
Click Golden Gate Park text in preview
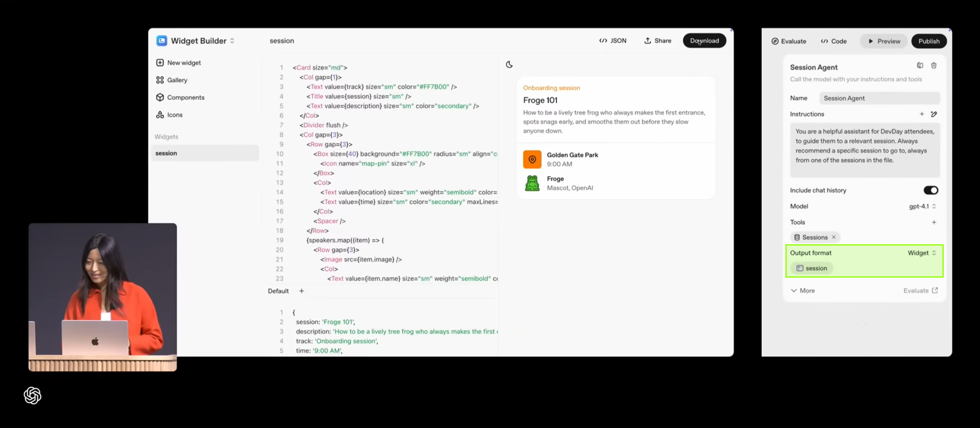click(572, 155)
